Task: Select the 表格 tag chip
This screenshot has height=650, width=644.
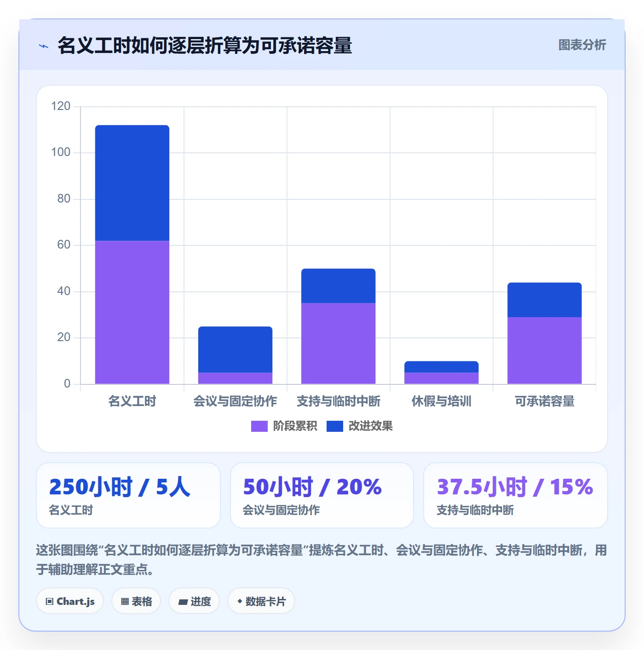Action: 136,601
